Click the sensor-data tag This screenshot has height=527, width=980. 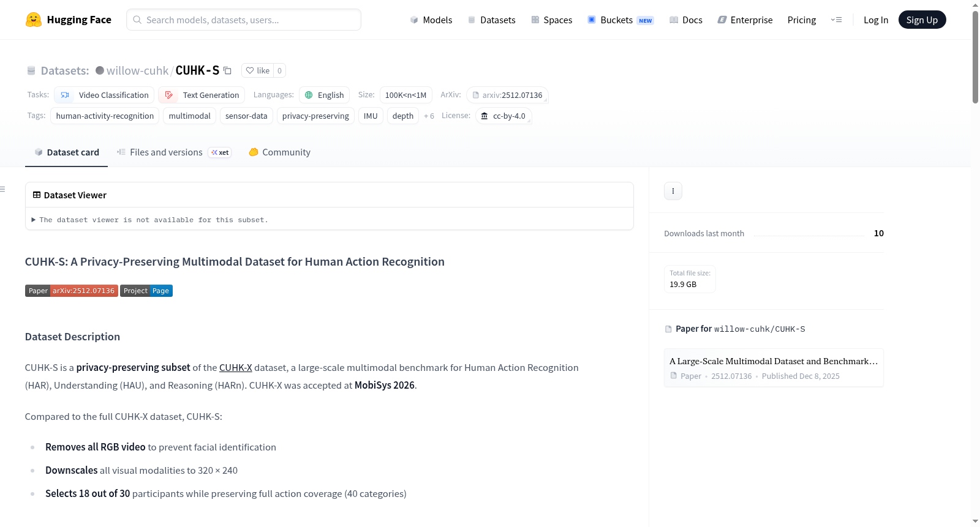(x=246, y=116)
